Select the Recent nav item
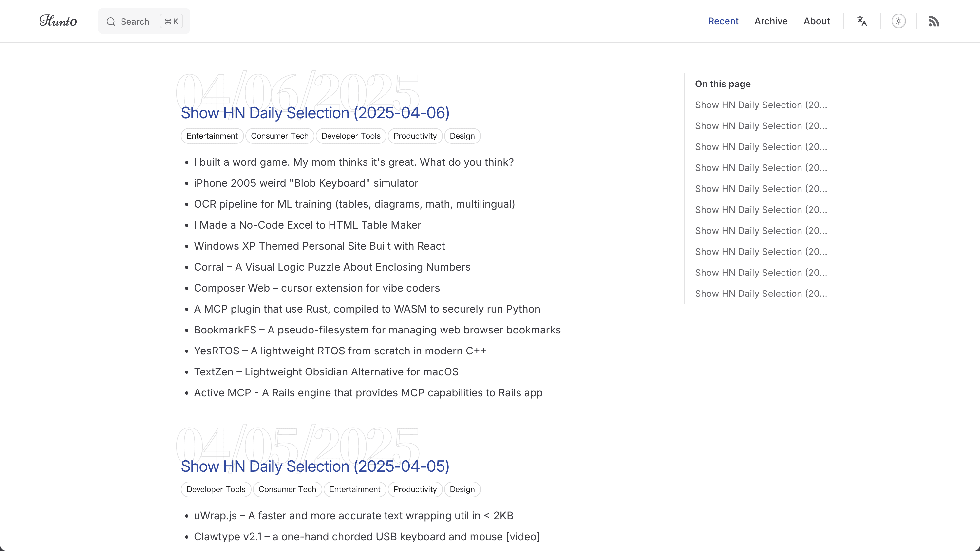This screenshot has height=551, width=980. pyautogui.click(x=723, y=21)
